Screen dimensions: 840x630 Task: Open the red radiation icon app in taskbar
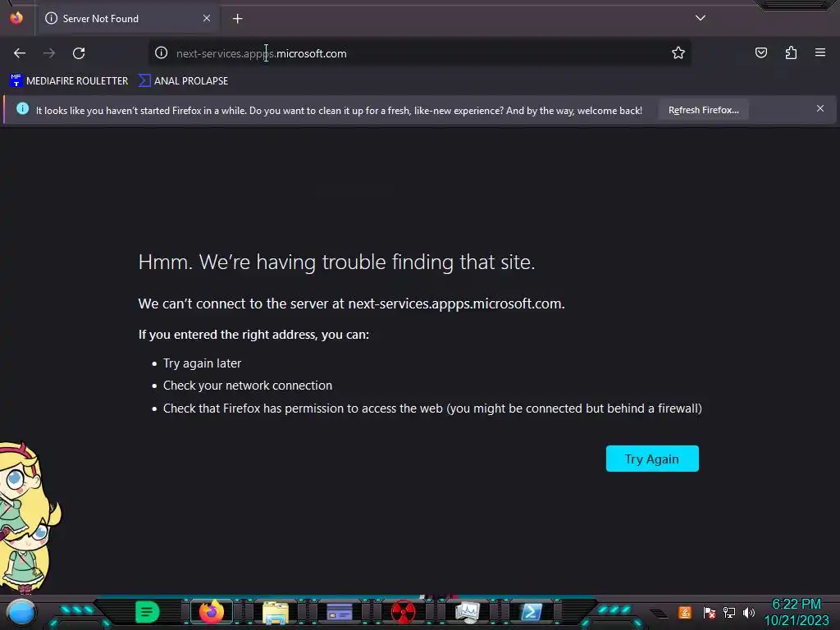403,612
